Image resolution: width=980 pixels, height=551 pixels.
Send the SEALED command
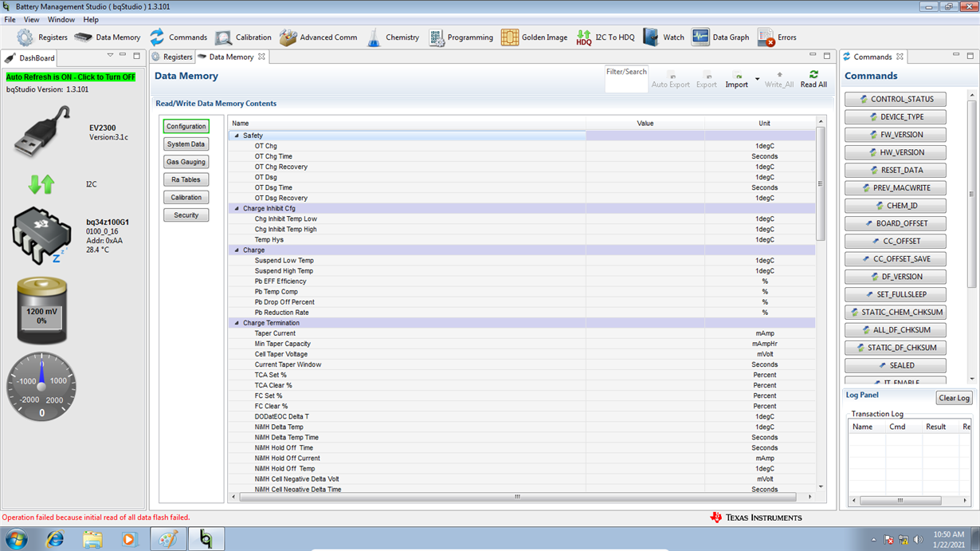point(896,365)
